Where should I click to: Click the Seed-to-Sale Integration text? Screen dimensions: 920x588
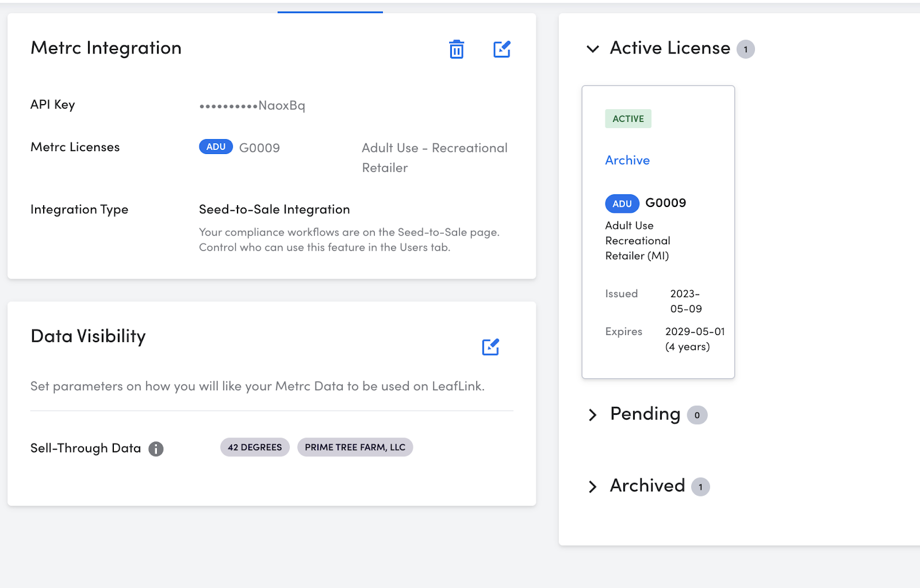click(x=274, y=209)
